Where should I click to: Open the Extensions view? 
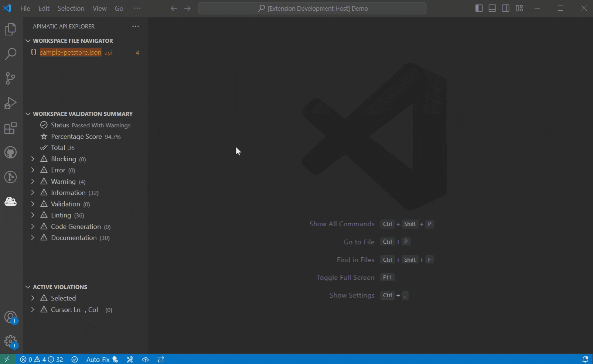click(x=10, y=128)
